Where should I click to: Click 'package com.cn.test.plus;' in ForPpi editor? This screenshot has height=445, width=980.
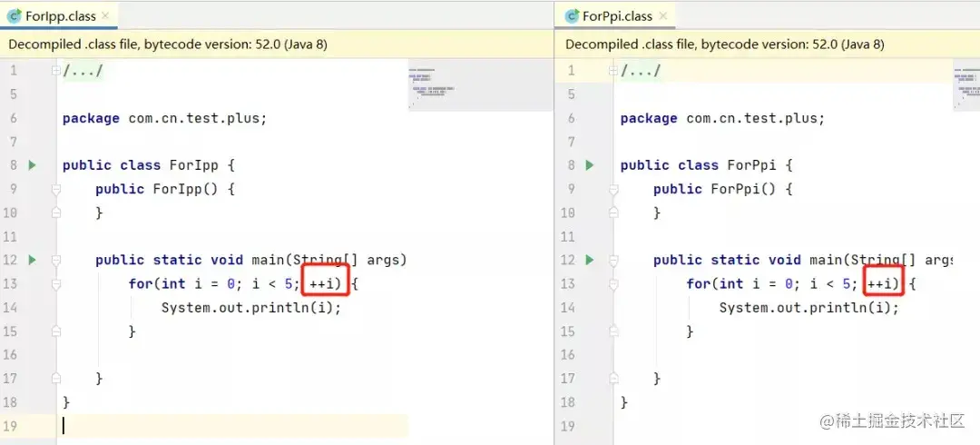point(722,118)
